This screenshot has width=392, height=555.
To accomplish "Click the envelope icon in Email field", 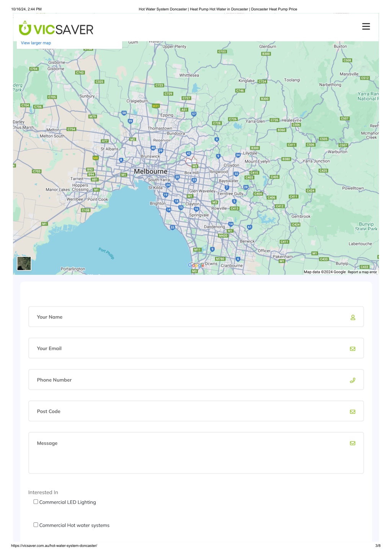I will click(x=353, y=349).
